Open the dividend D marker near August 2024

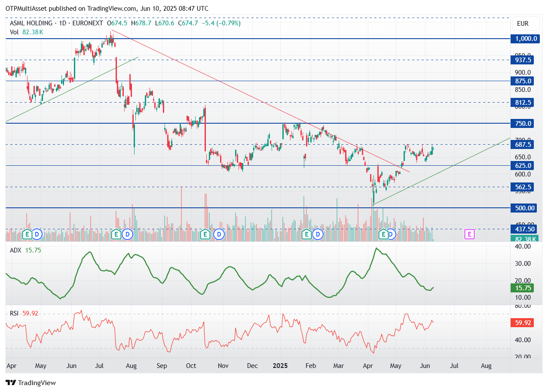127,234
